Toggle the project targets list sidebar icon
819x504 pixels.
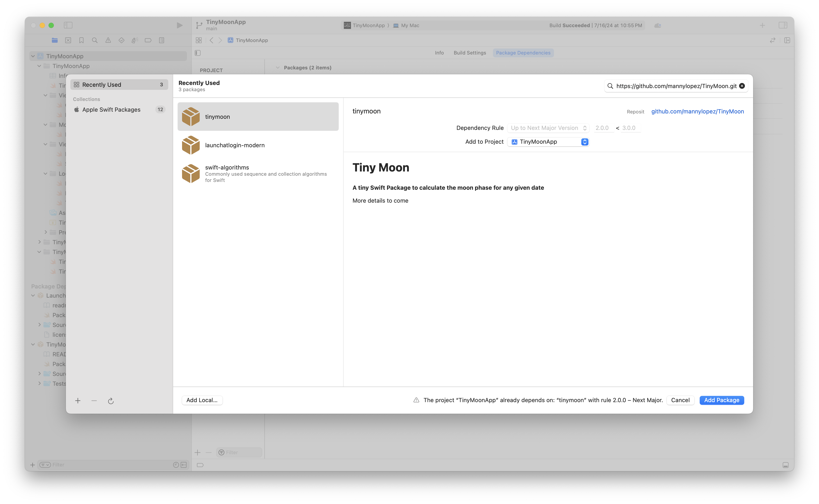pos(198,53)
